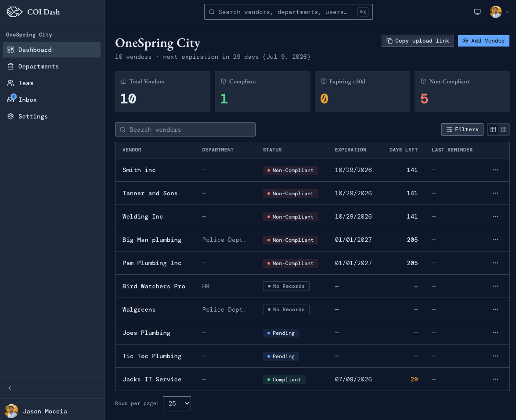
Task: Click the Compliant badge for Jacks IT Service
Action: (284, 380)
